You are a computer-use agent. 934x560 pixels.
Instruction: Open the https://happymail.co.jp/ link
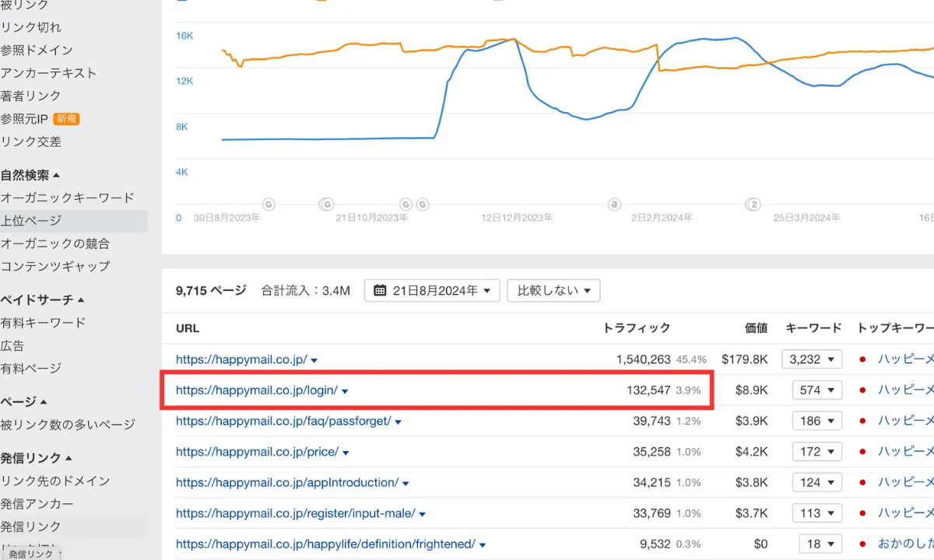click(x=241, y=359)
